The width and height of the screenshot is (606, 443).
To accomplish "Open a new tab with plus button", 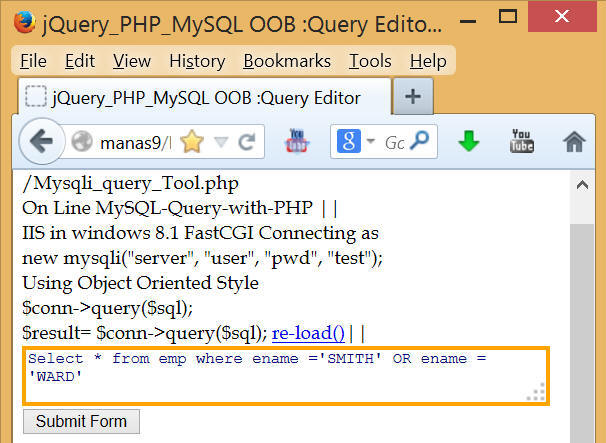I will (413, 98).
